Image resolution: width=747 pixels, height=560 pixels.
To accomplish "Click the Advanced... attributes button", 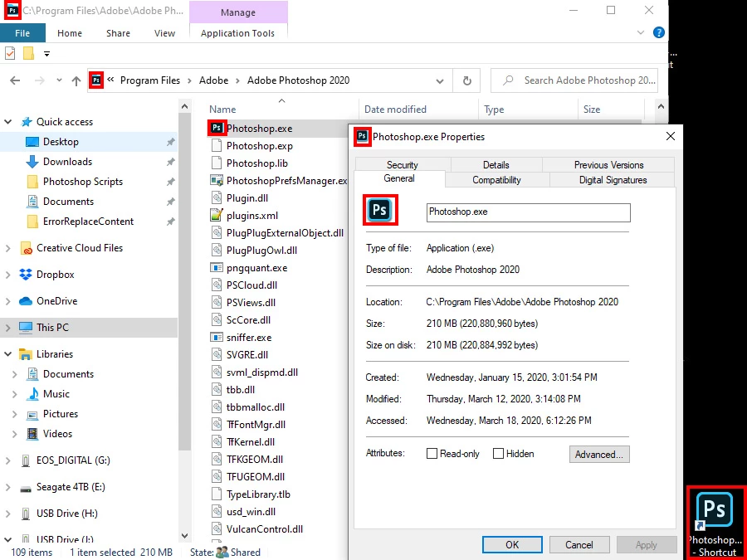I will (599, 455).
